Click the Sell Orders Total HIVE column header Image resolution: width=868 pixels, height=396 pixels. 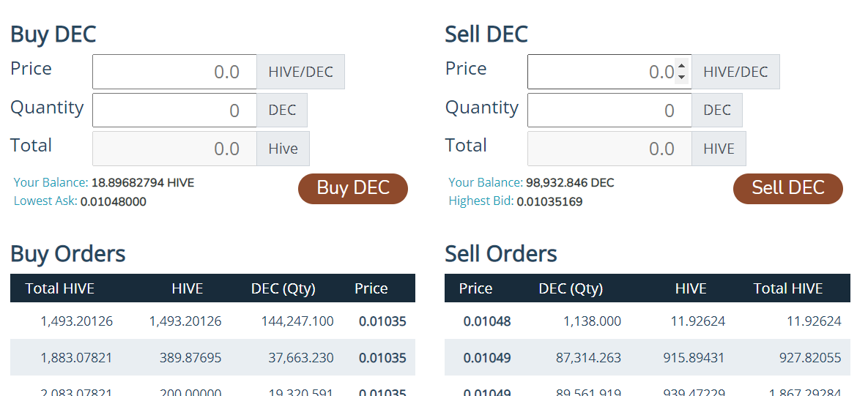click(x=787, y=288)
